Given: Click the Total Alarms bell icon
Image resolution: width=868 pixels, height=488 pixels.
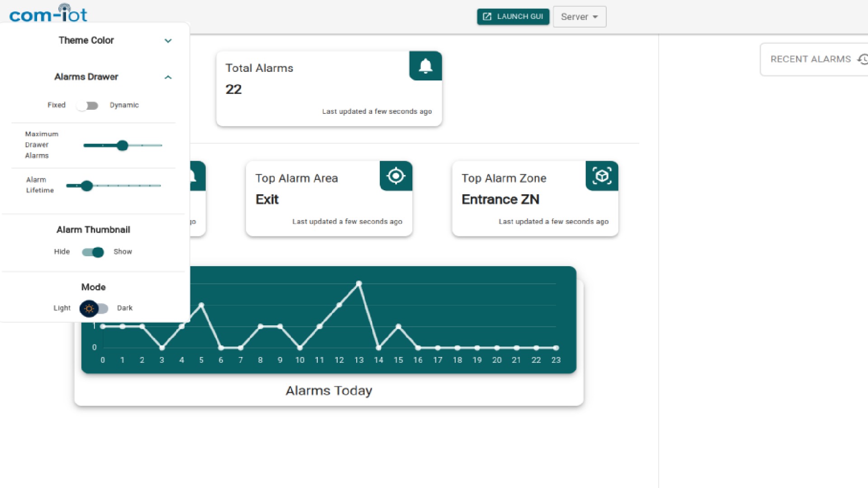Looking at the screenshot, I should pos(425,66).
